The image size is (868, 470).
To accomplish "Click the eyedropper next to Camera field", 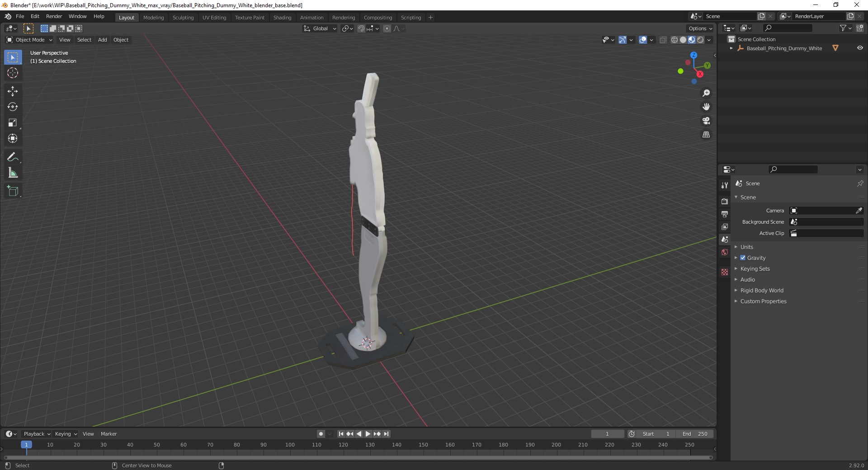I will tap(859, 211).
